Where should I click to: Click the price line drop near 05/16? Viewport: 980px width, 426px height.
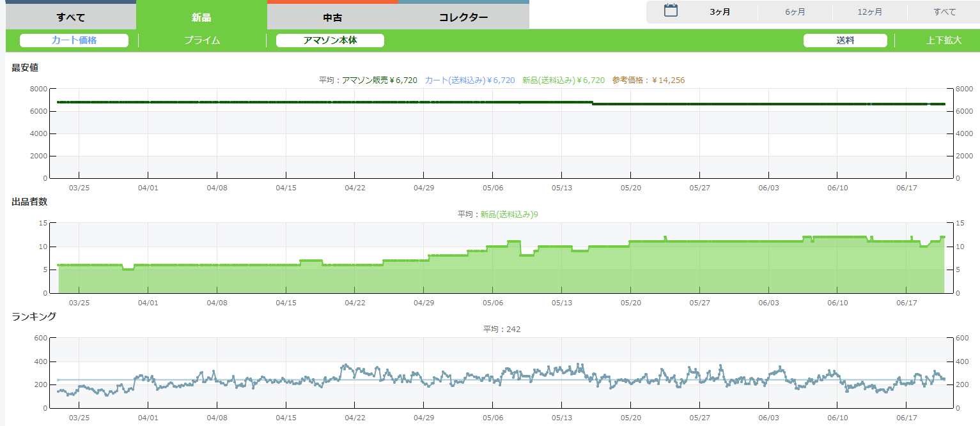click(x=593, y=103)
